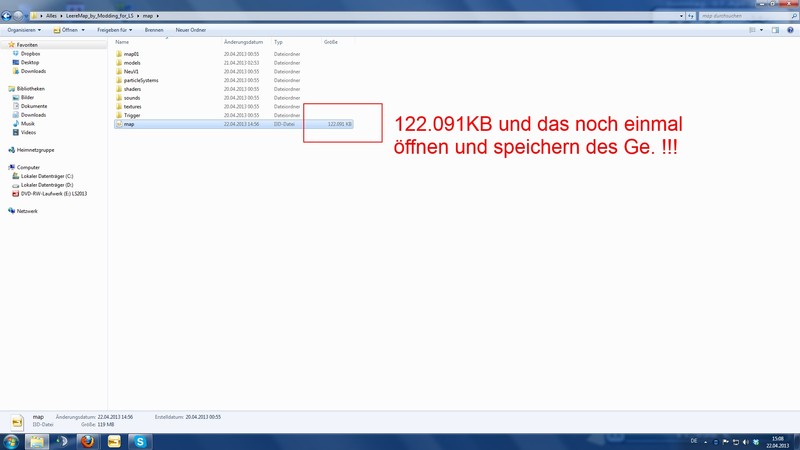Click the 122.091 KB size cell
Viewport: 800px width, 450px height.
click(339, 124)
